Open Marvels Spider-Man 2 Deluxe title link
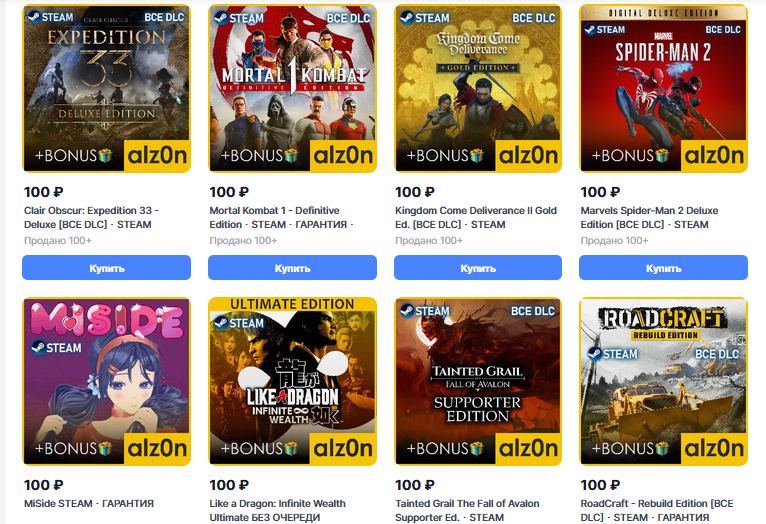Viewport: 766px width, 524px height. (649, 217)
